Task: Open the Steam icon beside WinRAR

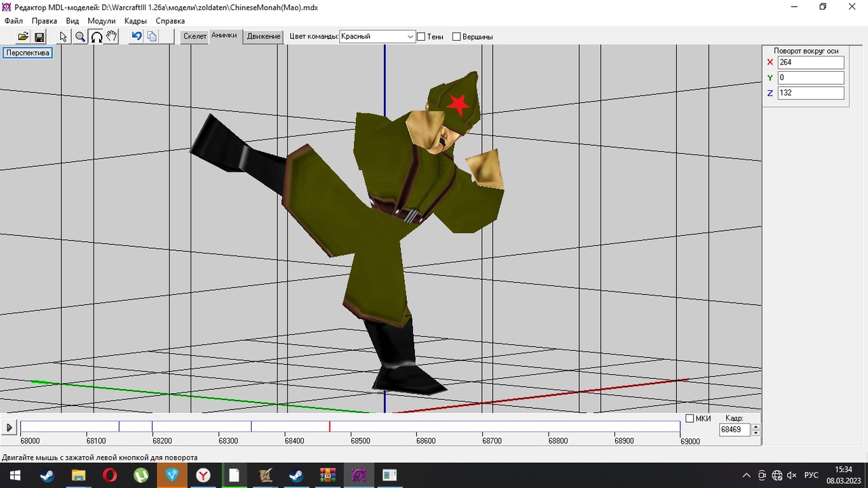Action: [296, 475]
